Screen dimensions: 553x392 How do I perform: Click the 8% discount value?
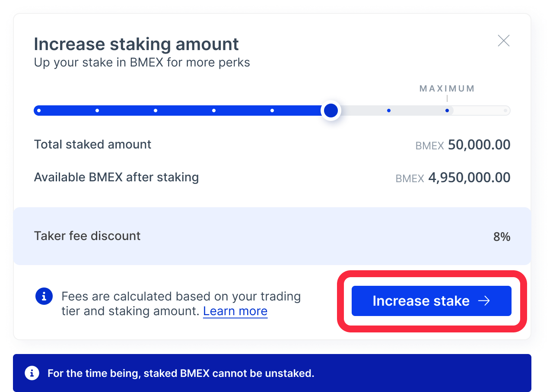click(x=502, y=236)
